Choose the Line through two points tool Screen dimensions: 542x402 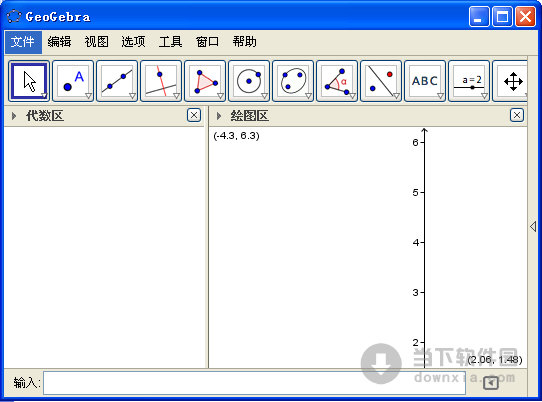click(117, 81)
